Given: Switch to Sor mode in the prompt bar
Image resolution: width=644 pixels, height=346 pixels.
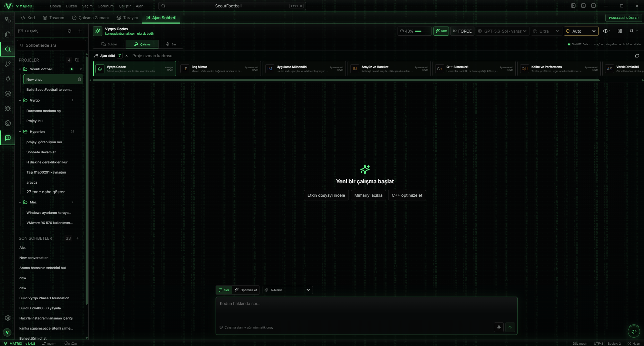Looking at the screenshot, I should click(224, 290).
